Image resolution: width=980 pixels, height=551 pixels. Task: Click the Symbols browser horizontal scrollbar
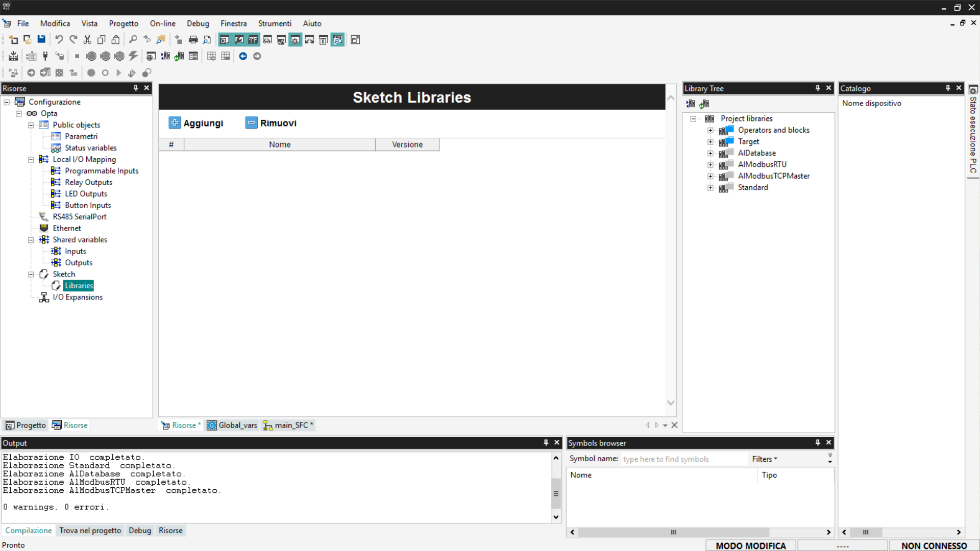673,532
